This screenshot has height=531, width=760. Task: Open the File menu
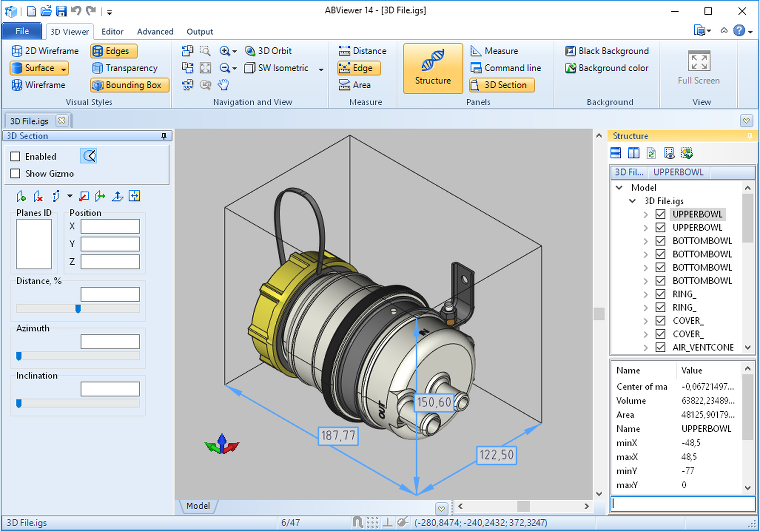22,31
